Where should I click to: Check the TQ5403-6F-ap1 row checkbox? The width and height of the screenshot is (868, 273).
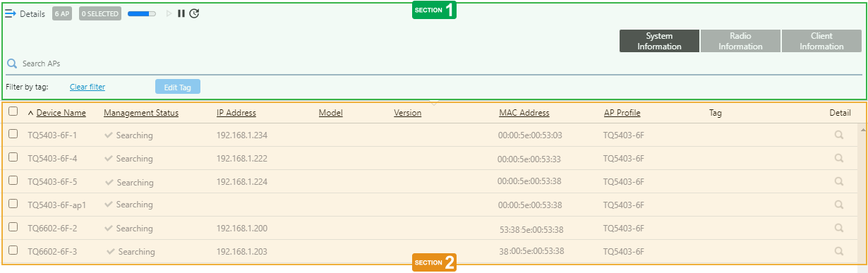click(x=13, y=203)
